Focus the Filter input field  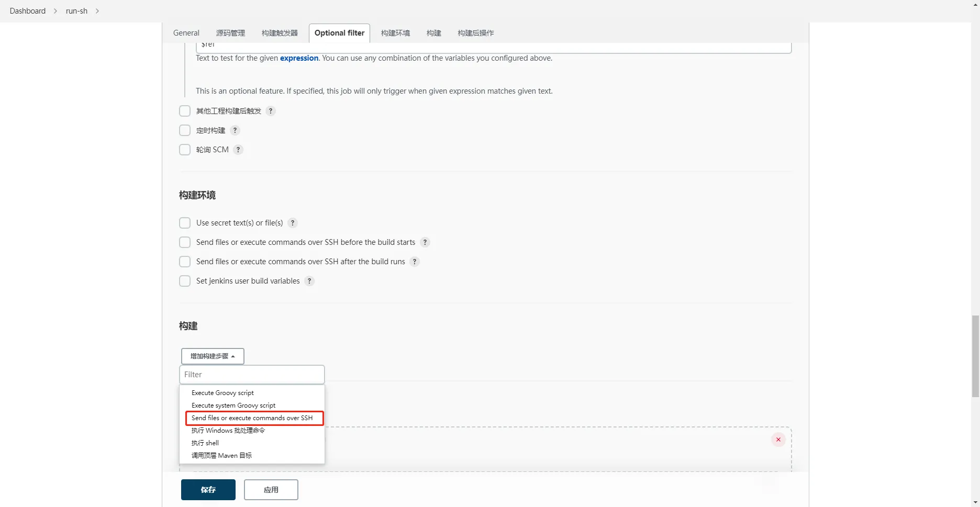coord(252,375)
